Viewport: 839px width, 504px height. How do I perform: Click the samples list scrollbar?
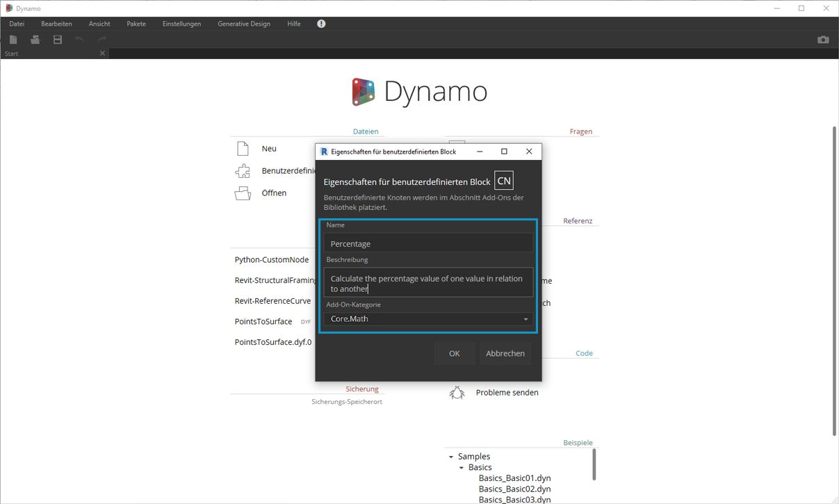point(594,464)
